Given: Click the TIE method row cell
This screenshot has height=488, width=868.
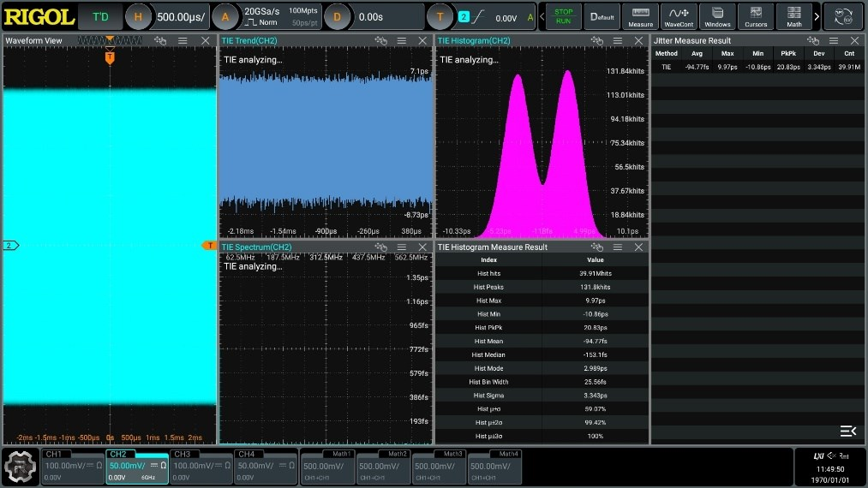Looking at the screenshot, I should [666, 67].
